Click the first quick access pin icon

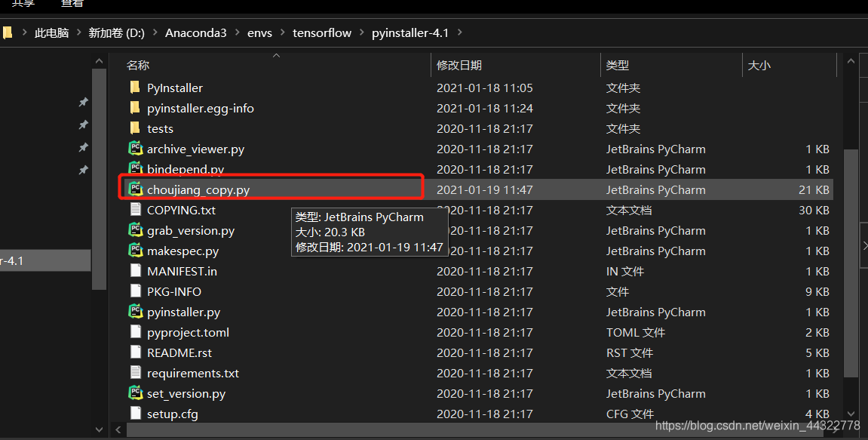[x=83, y=102]
